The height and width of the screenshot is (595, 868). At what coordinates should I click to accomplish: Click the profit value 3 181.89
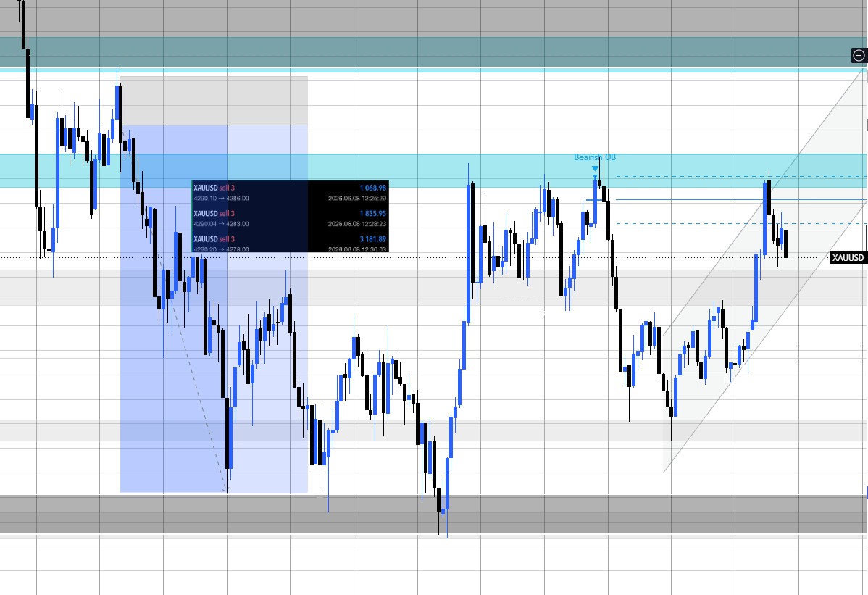(x=372, y=239)
